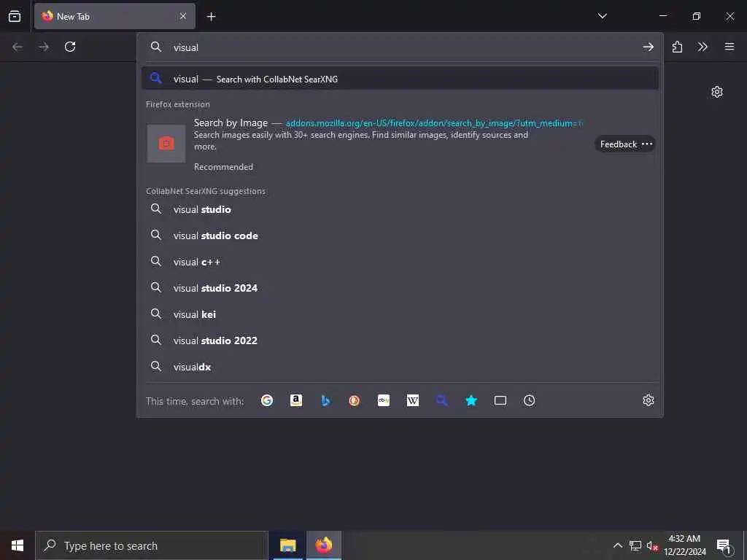
Task: Close the New Tab tab
Action: (183, 16)
